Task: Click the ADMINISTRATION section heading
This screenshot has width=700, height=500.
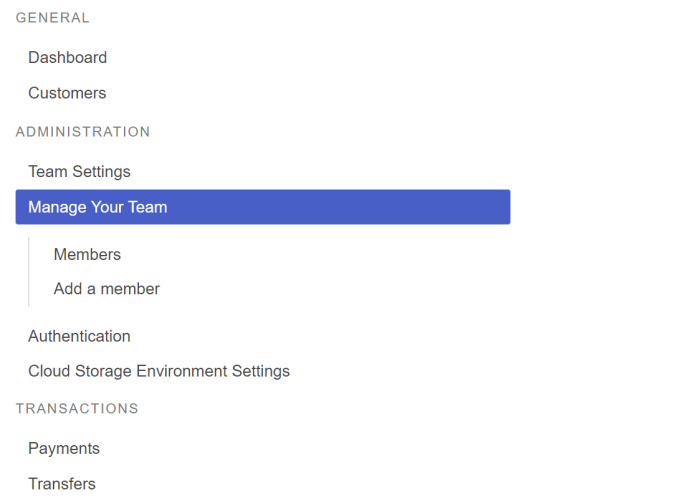Action: click(83, 132)
